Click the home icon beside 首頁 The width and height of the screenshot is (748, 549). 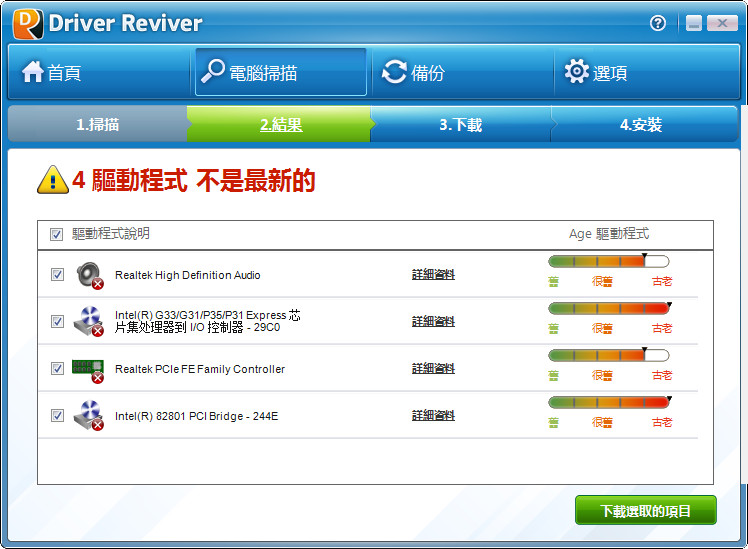(x=32, y=72)
